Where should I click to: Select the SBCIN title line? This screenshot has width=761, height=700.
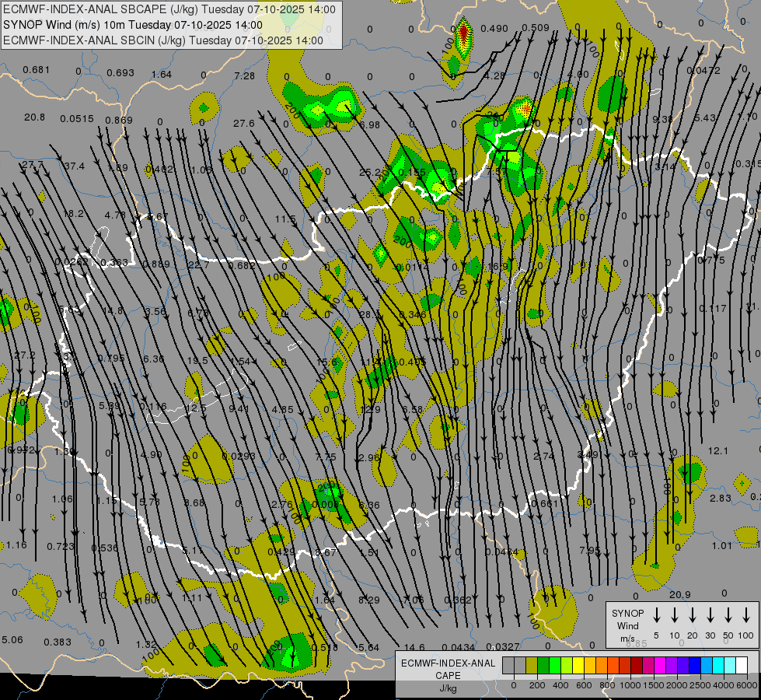click(163, 40)
